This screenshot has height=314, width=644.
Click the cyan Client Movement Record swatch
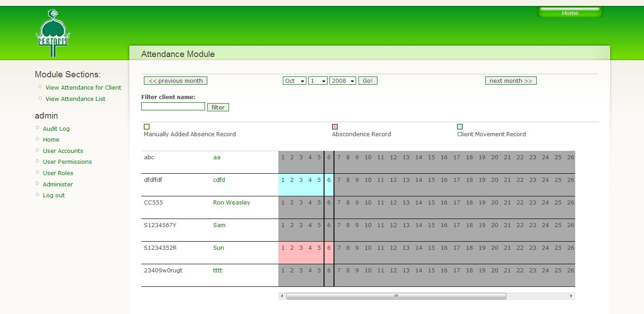click(460, 127)
